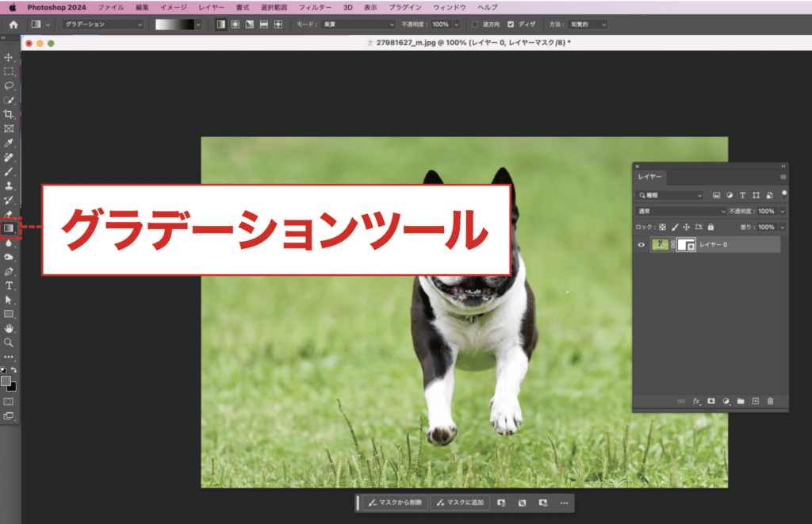Expand the 方法 dropdown
This screenshot has width=812, height=524.
[x=588, y=25]
